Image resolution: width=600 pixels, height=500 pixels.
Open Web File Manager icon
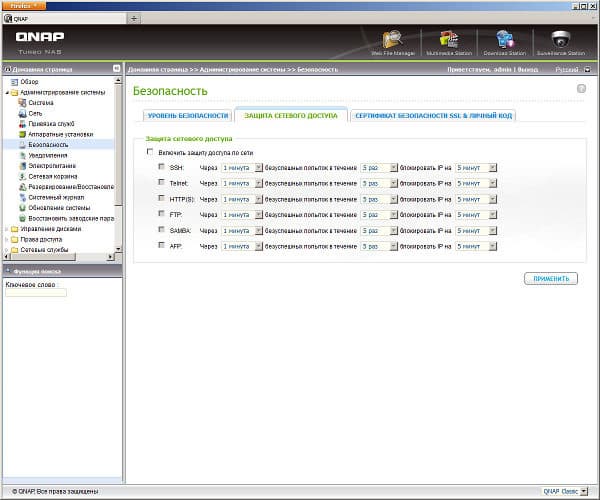(x=392, y=39)
